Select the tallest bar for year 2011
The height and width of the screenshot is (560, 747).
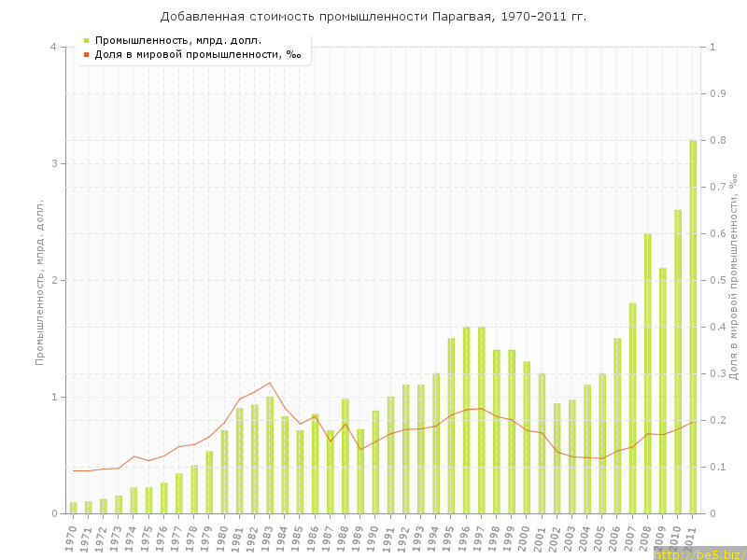tap(693, 327)
